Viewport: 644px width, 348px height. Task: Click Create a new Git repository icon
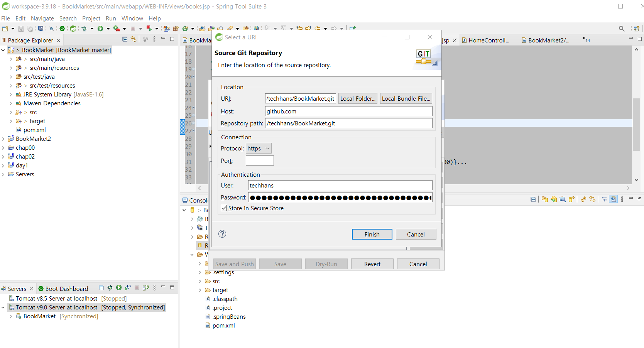coord(571,199)
